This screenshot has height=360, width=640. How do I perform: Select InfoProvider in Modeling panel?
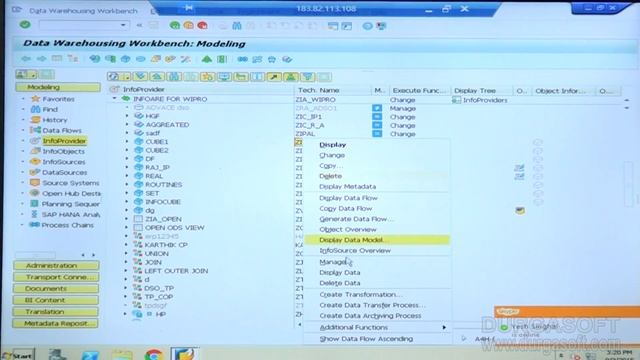[x=64, y=141]
